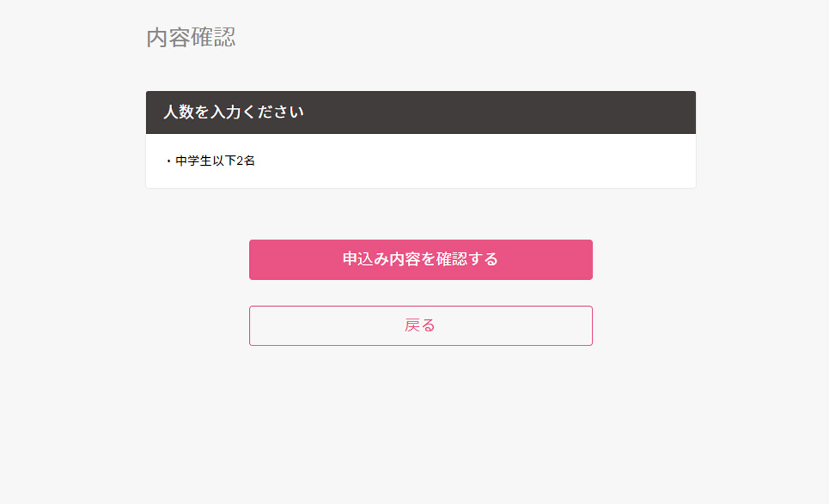Return to previous page with 戻る
The height and width of the screenshot is (504, 829).
(x=420, y=326)
